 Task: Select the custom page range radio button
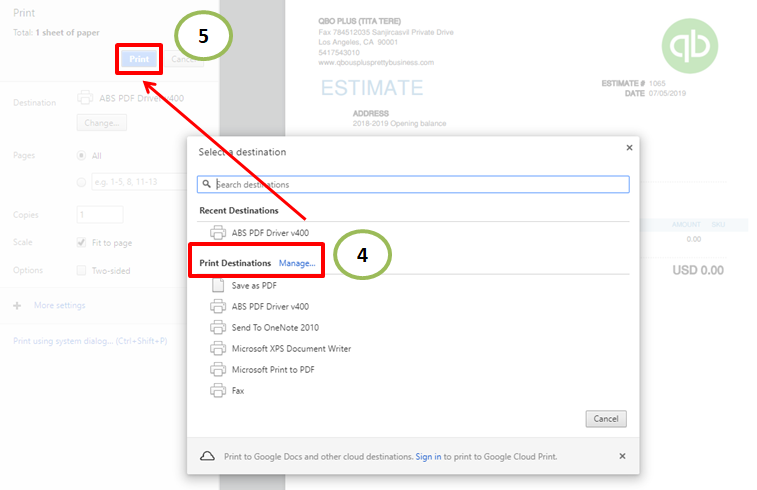(81, 182)
